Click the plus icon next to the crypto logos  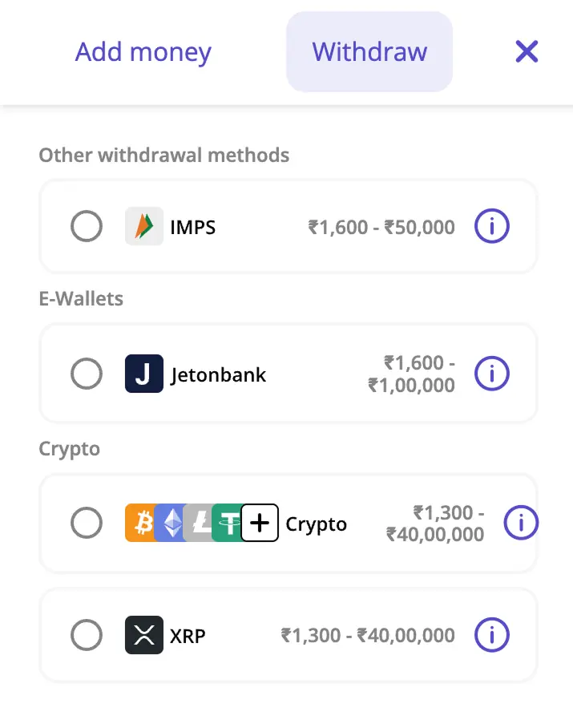click(259, 523)
